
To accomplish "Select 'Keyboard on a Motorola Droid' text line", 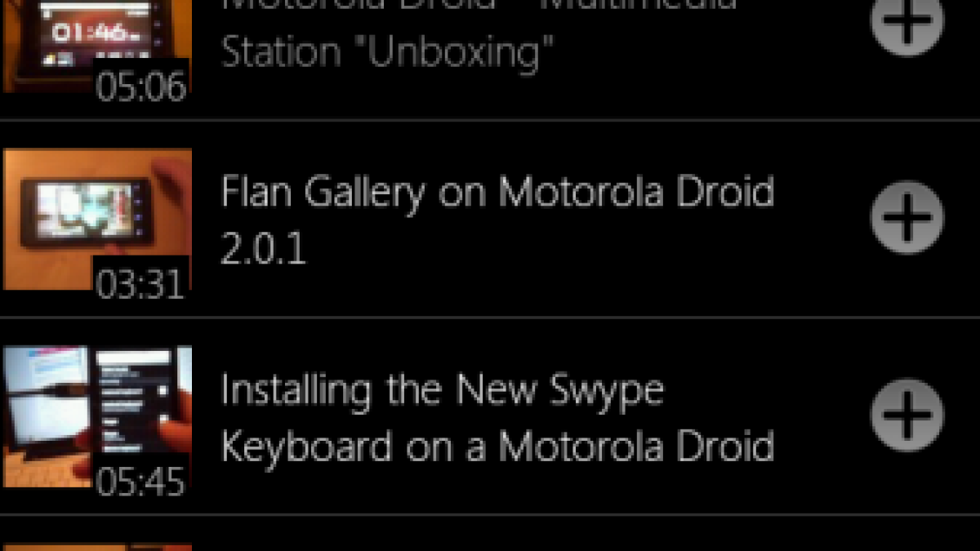I will coord(497,447).
